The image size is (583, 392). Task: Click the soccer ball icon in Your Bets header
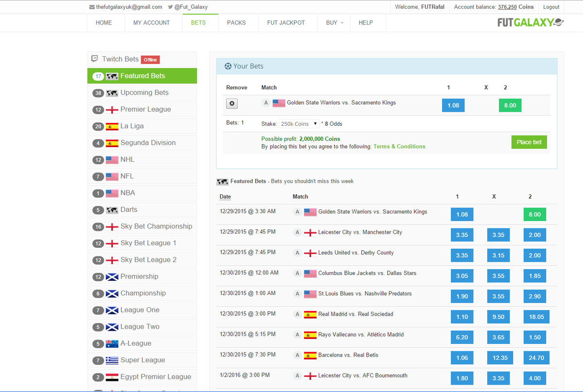228,66
